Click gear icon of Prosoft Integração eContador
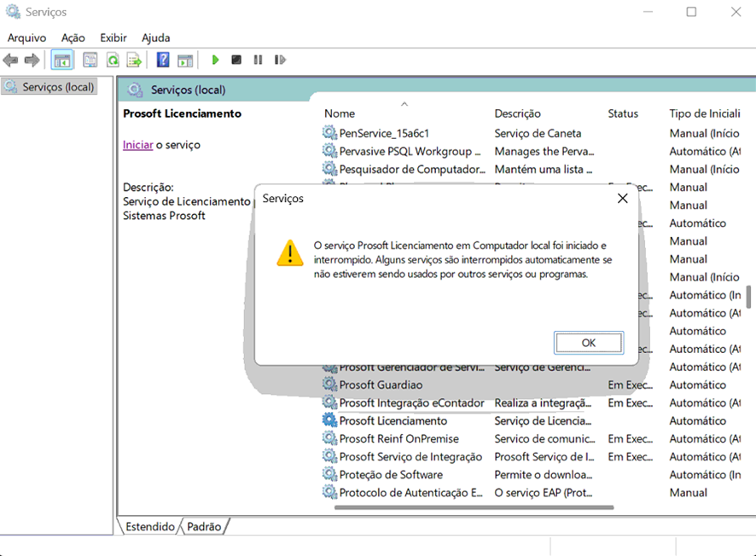Viewport: 756px width, 556px height. [329, 402]
